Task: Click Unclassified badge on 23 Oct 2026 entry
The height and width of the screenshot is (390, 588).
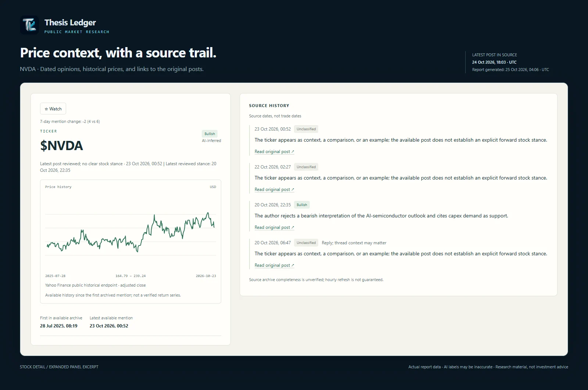Action: click(306, 129)
